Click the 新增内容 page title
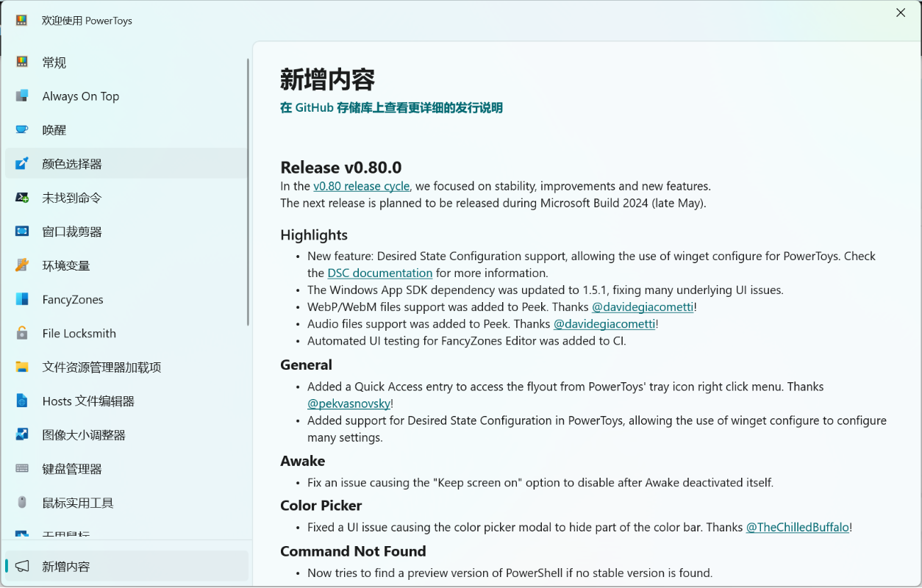 point(328,79)
